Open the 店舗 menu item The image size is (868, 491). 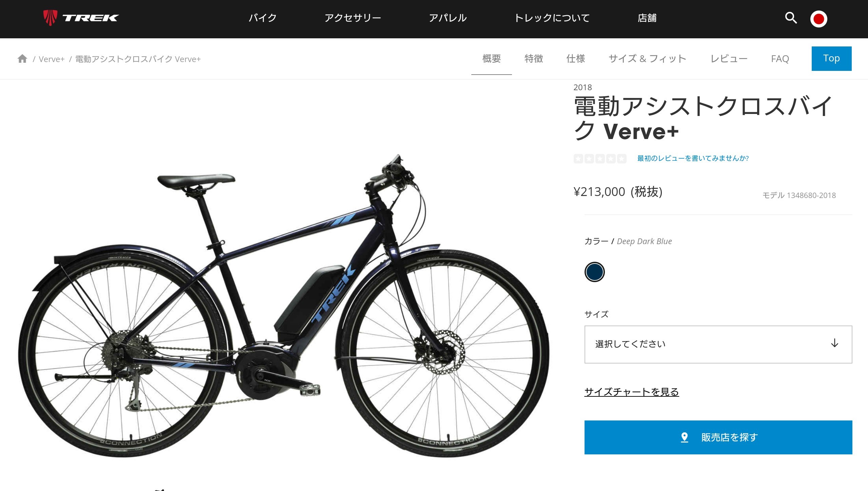pyautogui.click(x=647, y=18)
